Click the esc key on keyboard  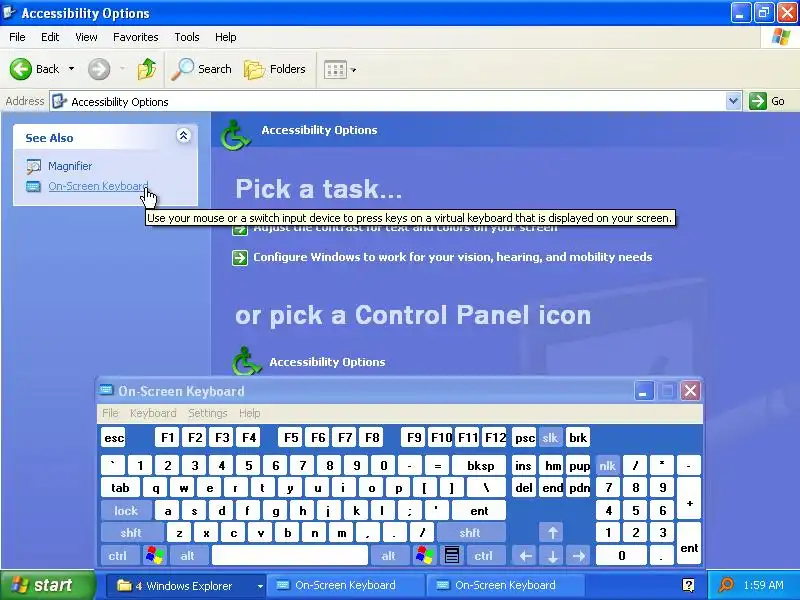tap(113, 438)
